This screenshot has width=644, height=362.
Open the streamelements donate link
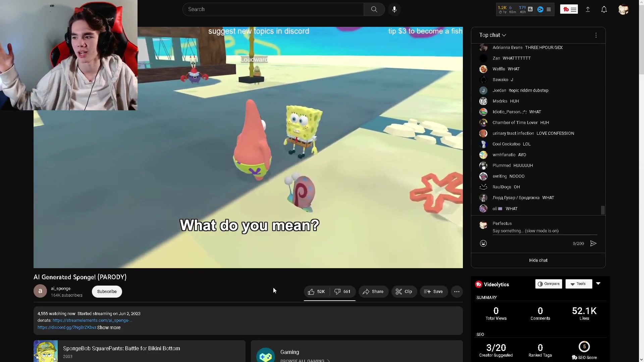click(x=92, y=320)
